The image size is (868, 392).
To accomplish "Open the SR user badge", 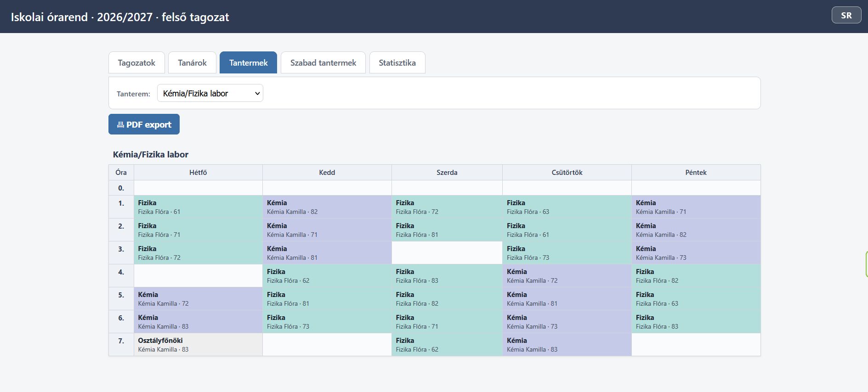I will [x=846, y=15].
